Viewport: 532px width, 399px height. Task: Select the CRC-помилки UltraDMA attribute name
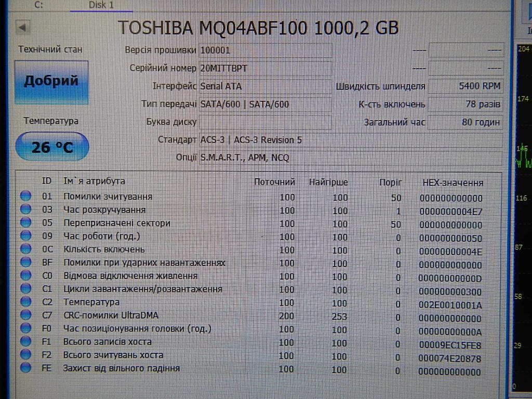[111, 315]
